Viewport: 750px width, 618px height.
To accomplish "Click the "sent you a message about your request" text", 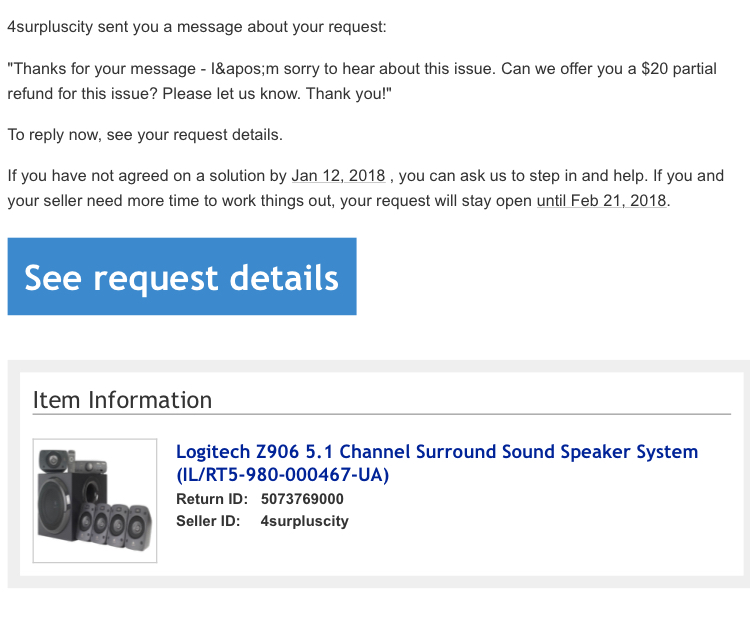I will 242,25.
